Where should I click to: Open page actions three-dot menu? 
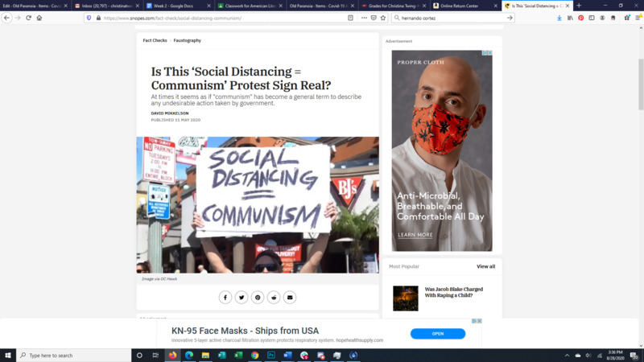364,18
